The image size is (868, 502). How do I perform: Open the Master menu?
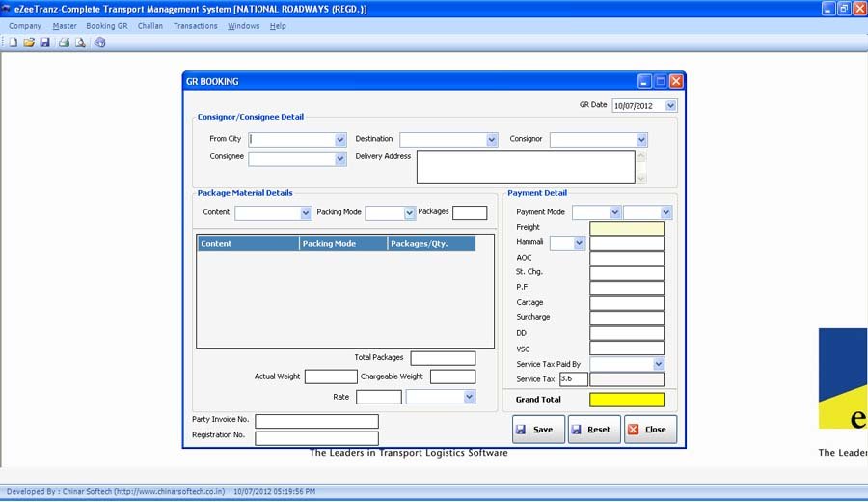pyautogui.click(x=65, y=26)
